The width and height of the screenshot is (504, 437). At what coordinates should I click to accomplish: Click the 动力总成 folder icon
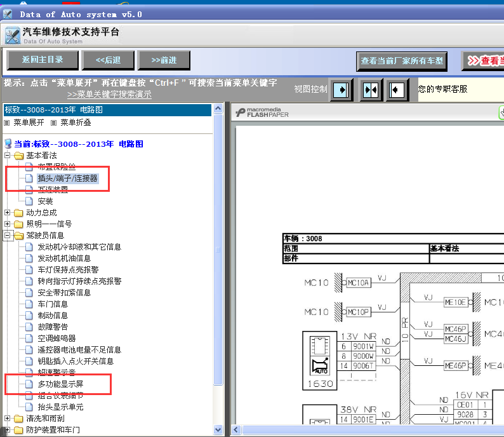click(x=19, y=213)
